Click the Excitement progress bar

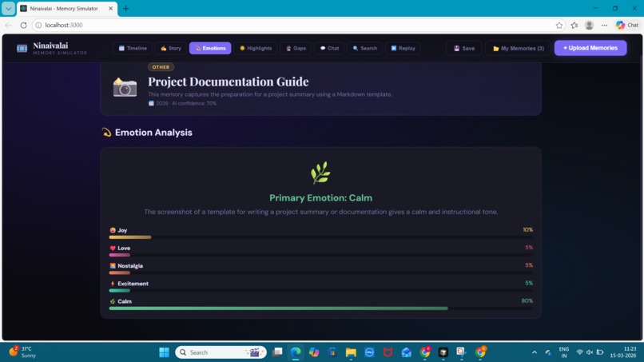[320, 290]
